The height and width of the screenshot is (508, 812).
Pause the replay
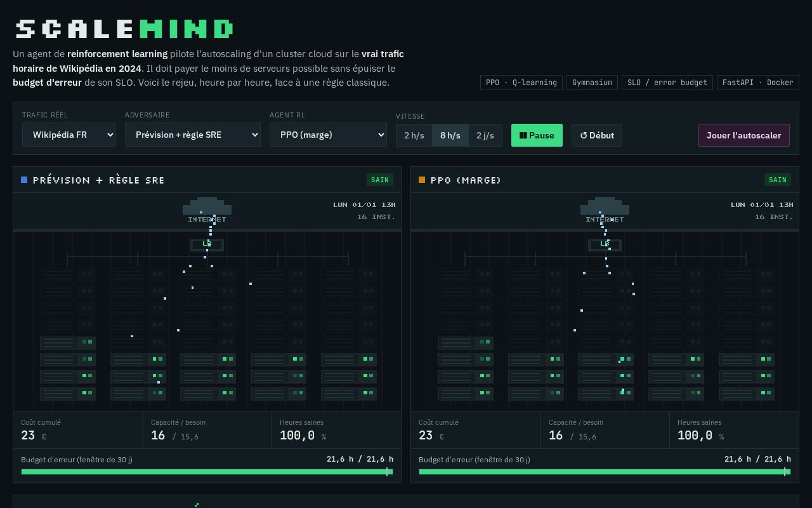pyautogui.click(x=537, y=135)
